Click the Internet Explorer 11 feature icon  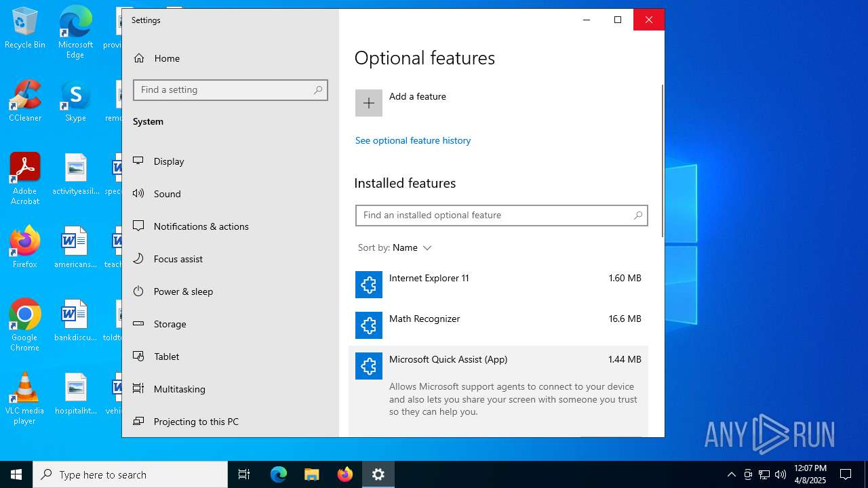(369, 285)
